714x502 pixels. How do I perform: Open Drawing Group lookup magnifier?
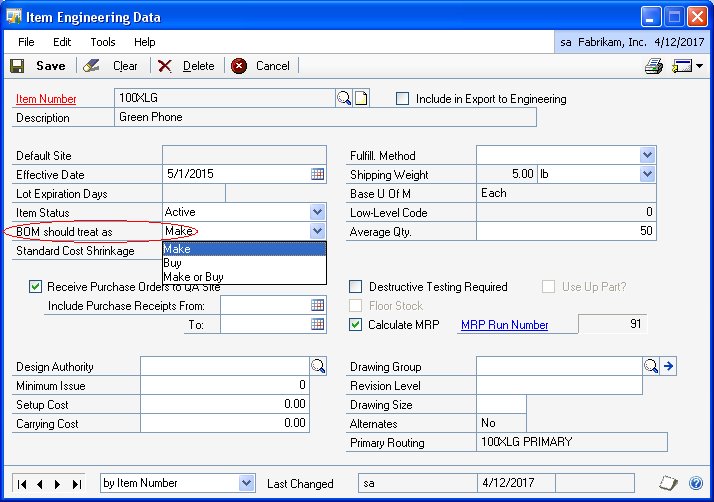[651, 366]
